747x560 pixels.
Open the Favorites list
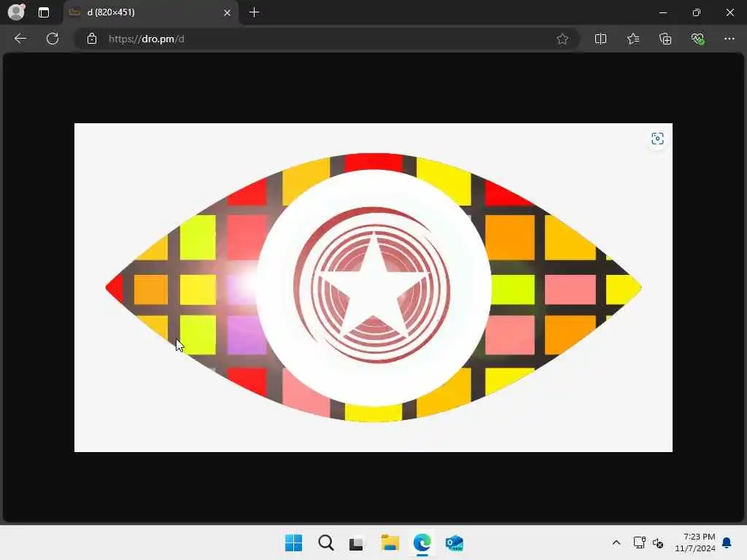click(x=633, y=39)
